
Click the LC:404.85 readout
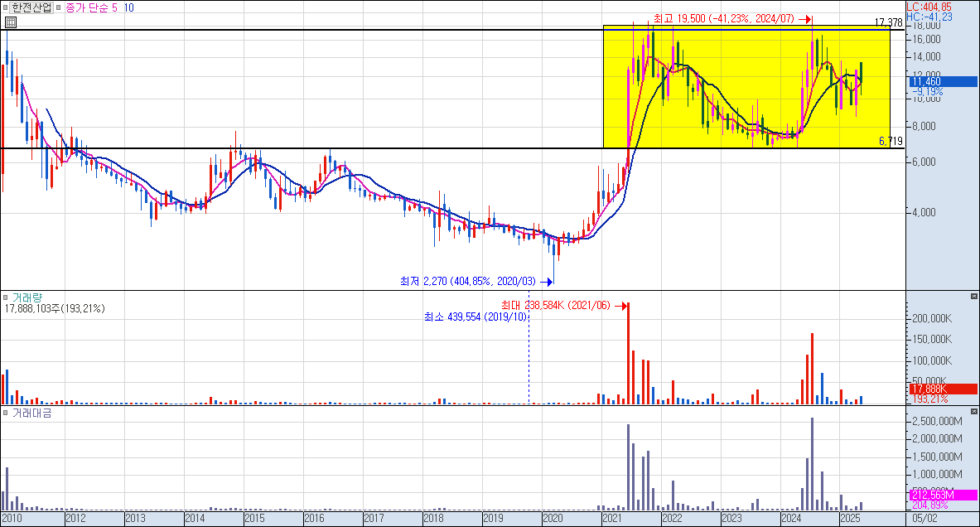coord(929,7)
